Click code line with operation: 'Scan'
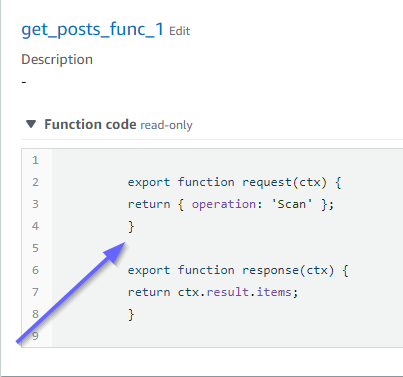Image resolution: width=403 pixels, height=377 pixels. [230, 204]
